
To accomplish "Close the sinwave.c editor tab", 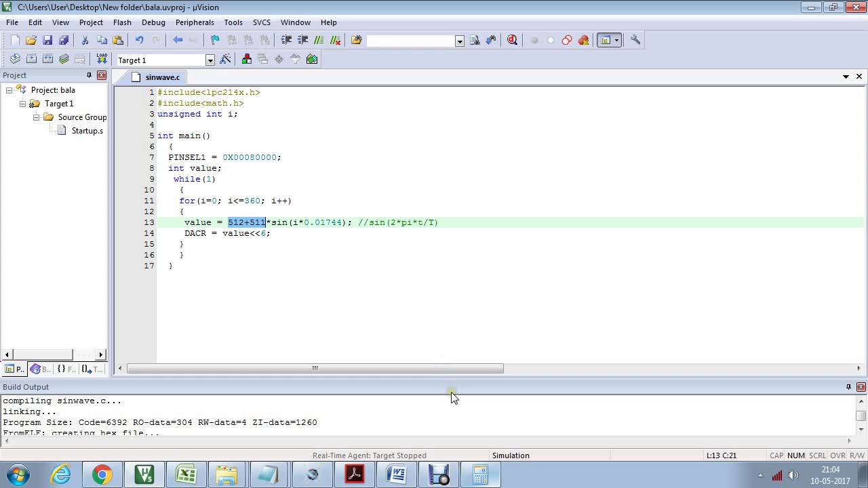I will coord(859,77).
